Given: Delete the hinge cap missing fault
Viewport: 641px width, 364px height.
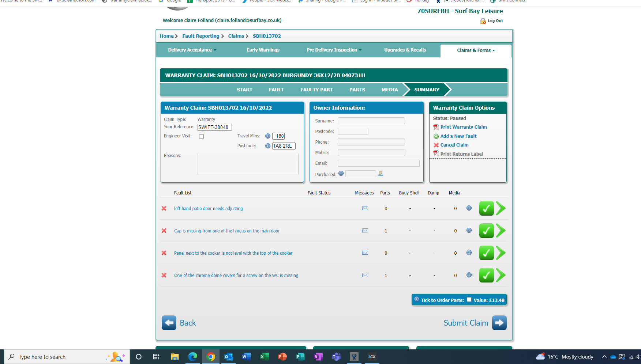Looking at the screenshot, I should (164, 231).
